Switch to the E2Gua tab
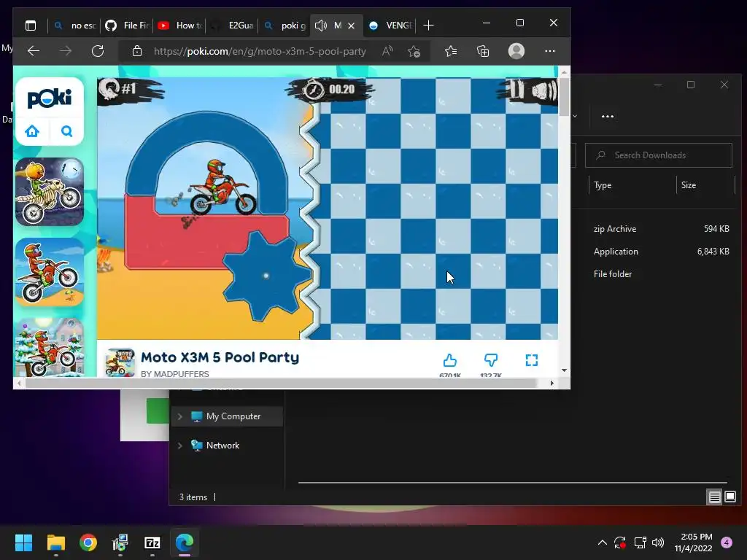This screenshot has width=747, height=560. (233, 26)
